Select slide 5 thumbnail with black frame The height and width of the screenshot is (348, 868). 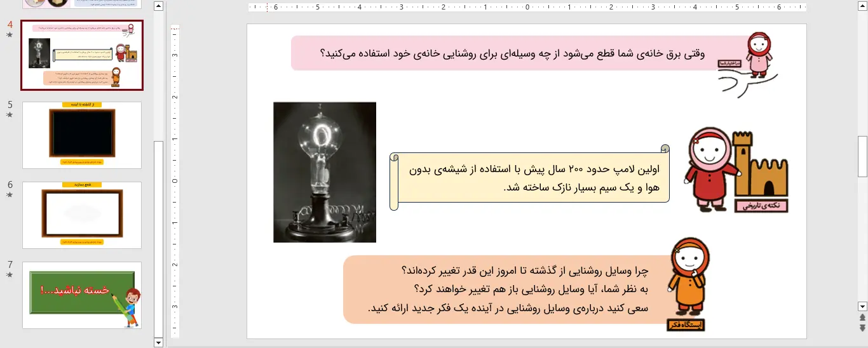pyautogui.click(x=82, y=135)
